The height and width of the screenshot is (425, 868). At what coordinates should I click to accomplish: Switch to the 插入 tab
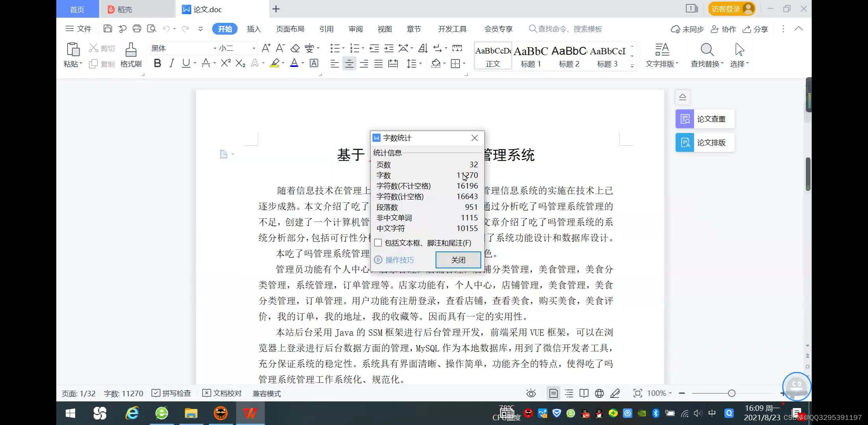click(x=254, y=29)
